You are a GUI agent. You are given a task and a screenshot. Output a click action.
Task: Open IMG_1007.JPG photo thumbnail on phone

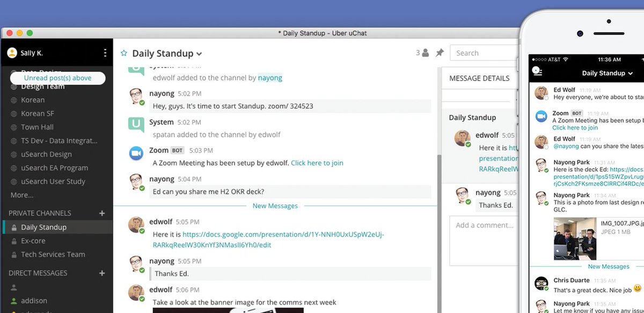coord(575,238)
